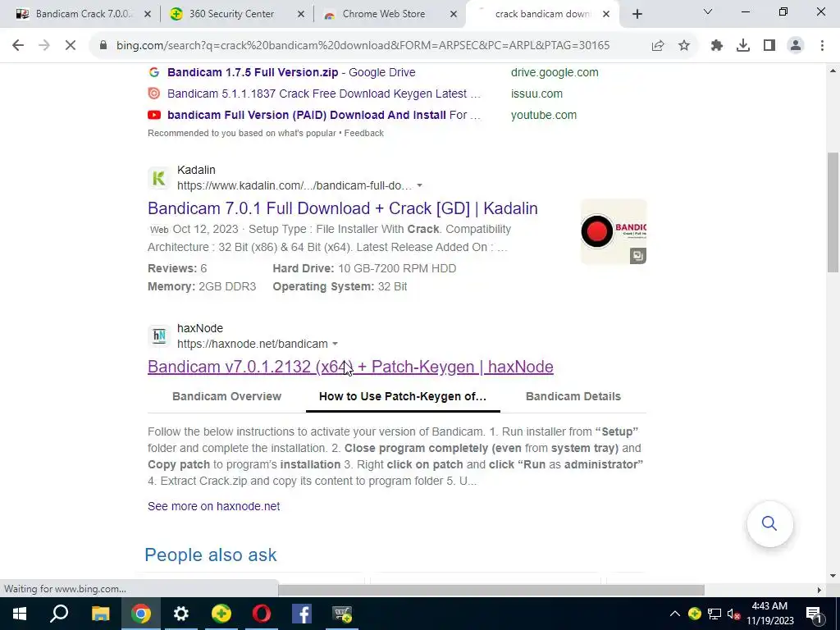
Task: Click the horizontal scrollbar thumb
Action: pyautogui.click(x=491, y=590)
